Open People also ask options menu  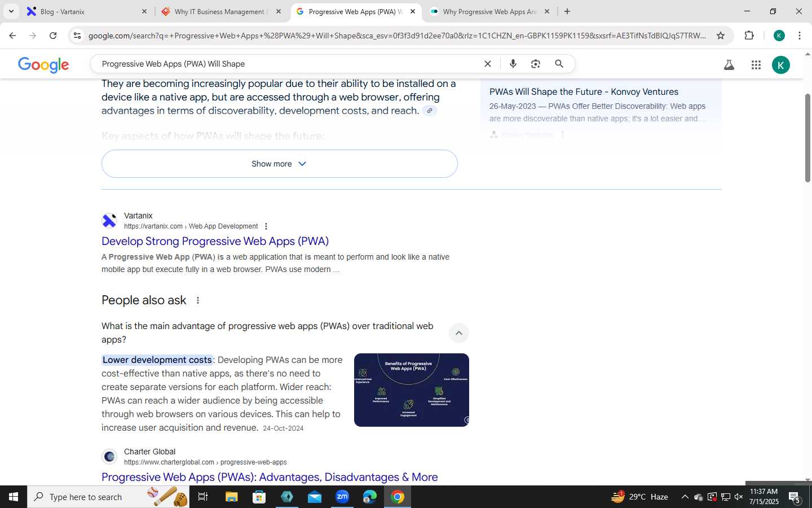tap(198, 300)
